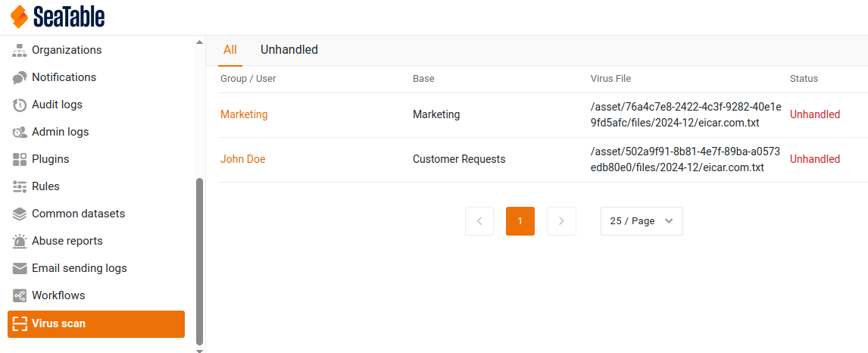Click the Email sending logs envelope icon
Image resolution: width=868 pixels, height=353 pixels.
click(20, 268)
